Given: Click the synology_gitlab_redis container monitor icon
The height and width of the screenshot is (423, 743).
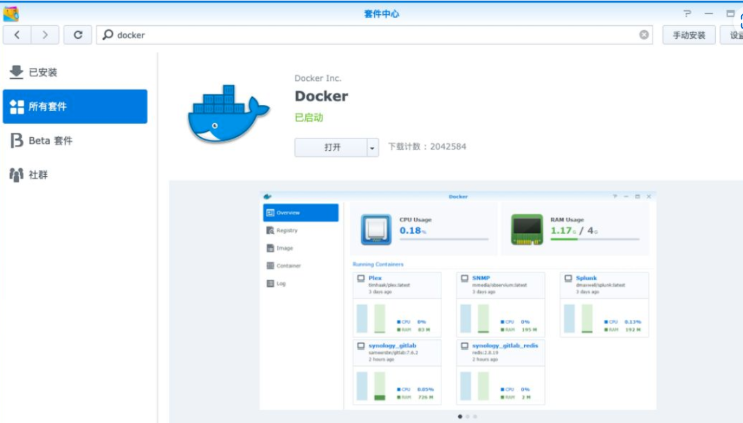Looking at the screenshot, I should [x=465, y=346].
